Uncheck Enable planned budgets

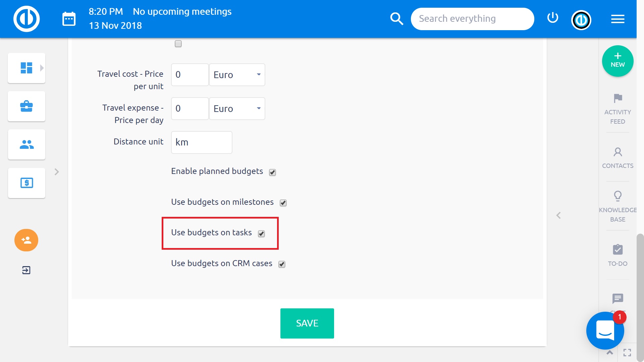coord(272,172)
